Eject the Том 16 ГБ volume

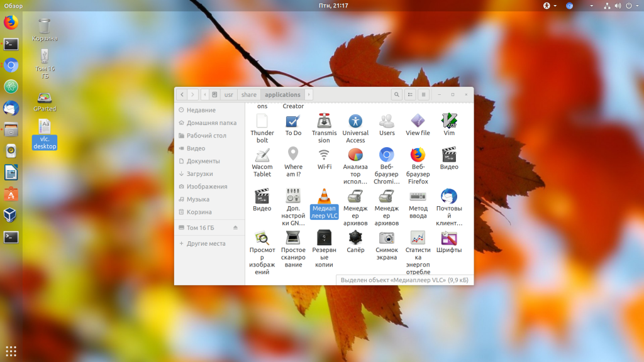coord(236,228)
